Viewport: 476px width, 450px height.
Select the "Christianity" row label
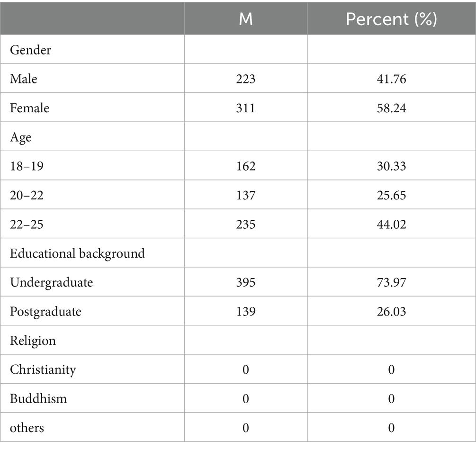point(43,369)
